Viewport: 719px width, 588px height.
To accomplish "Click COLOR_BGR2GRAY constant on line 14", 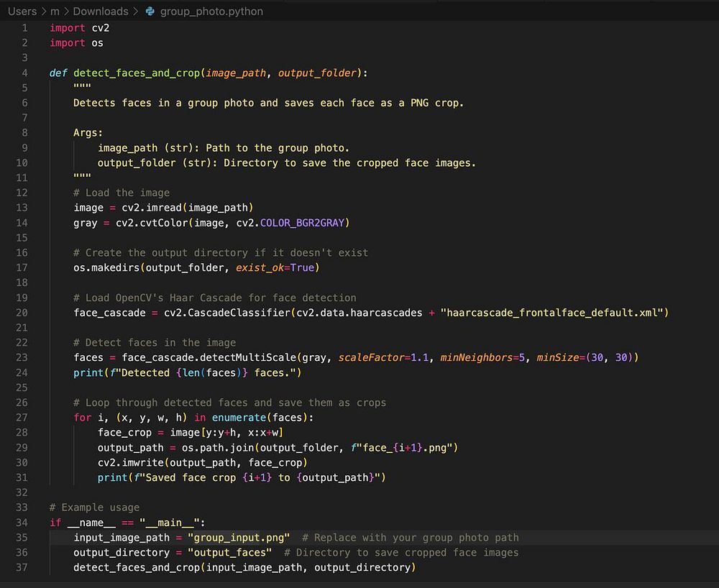I will pyautogui.click(x=303, y=223).
